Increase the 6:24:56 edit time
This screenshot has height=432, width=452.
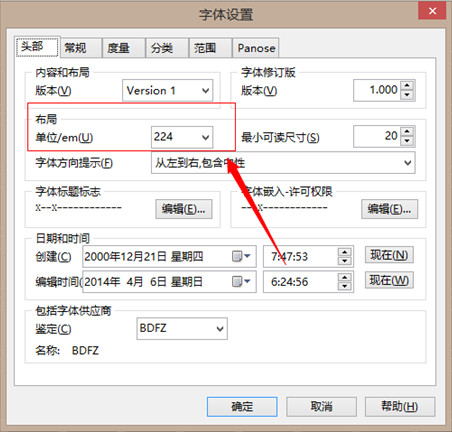coord(344,277)
